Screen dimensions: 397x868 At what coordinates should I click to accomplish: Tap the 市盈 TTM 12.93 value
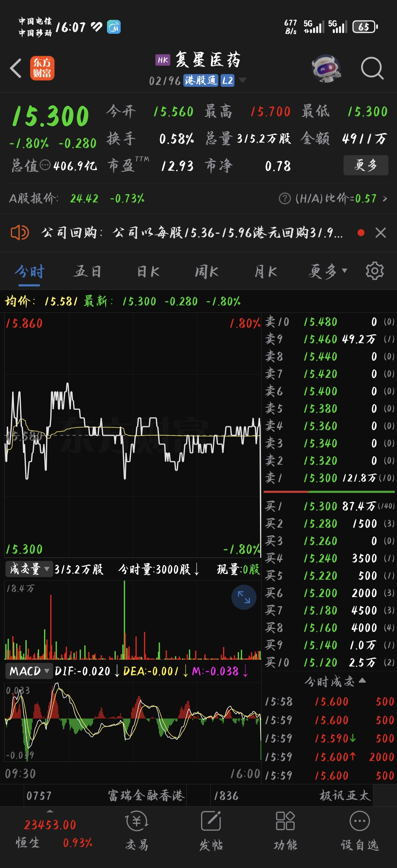(177, 166)
